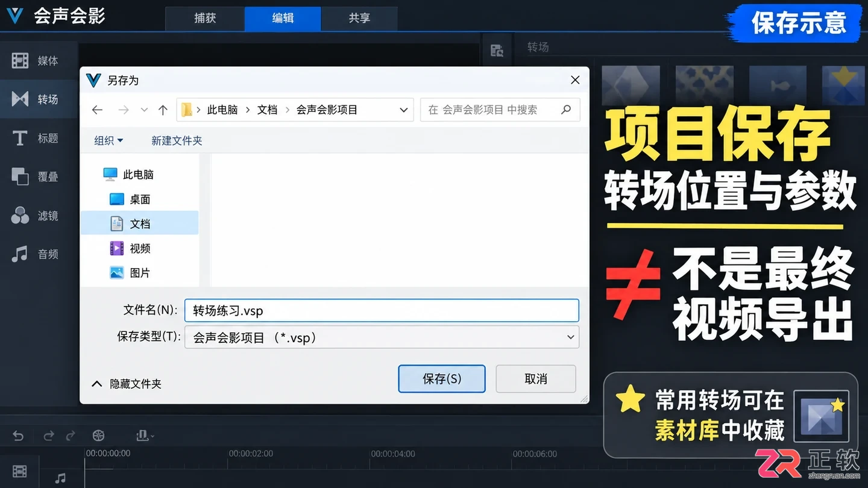
Task: Click the 会声会影项目 search box
Action: pos(500,110)
